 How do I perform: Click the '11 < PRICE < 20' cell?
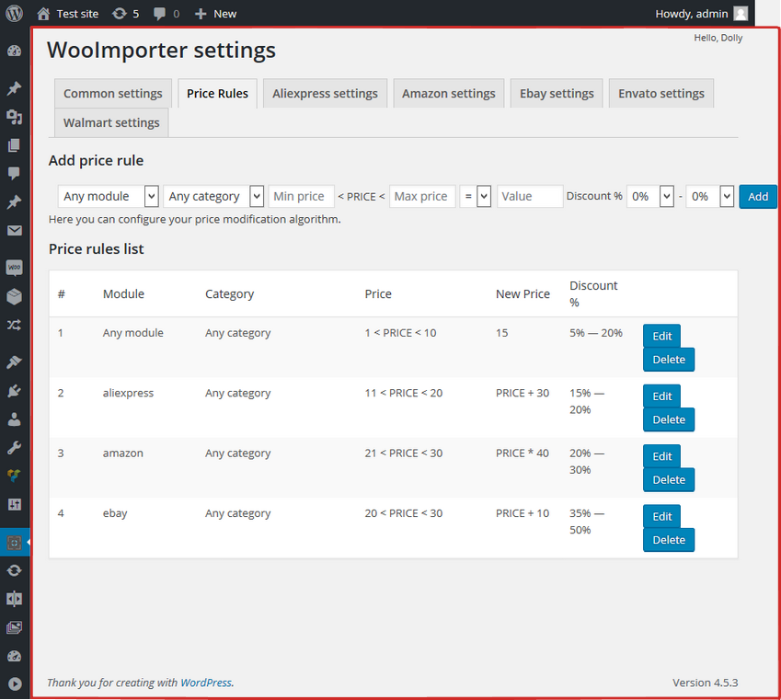[x=404, y=393]
